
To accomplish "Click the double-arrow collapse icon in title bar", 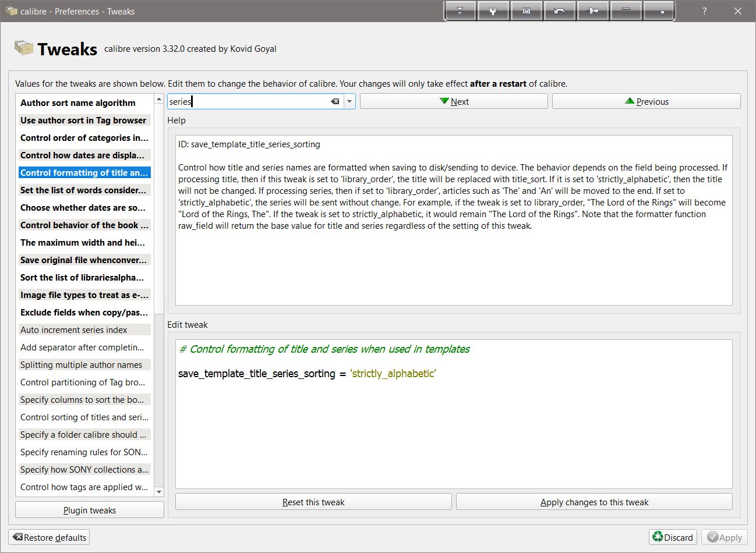I will tap(460, 11).
